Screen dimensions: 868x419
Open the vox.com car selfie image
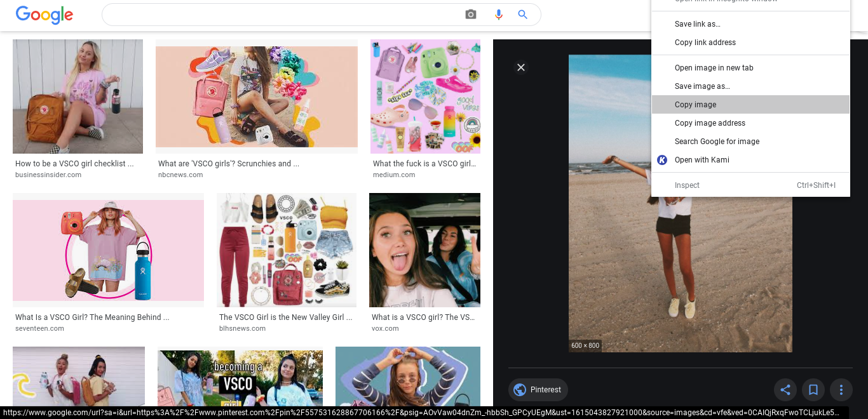(424, 250)
